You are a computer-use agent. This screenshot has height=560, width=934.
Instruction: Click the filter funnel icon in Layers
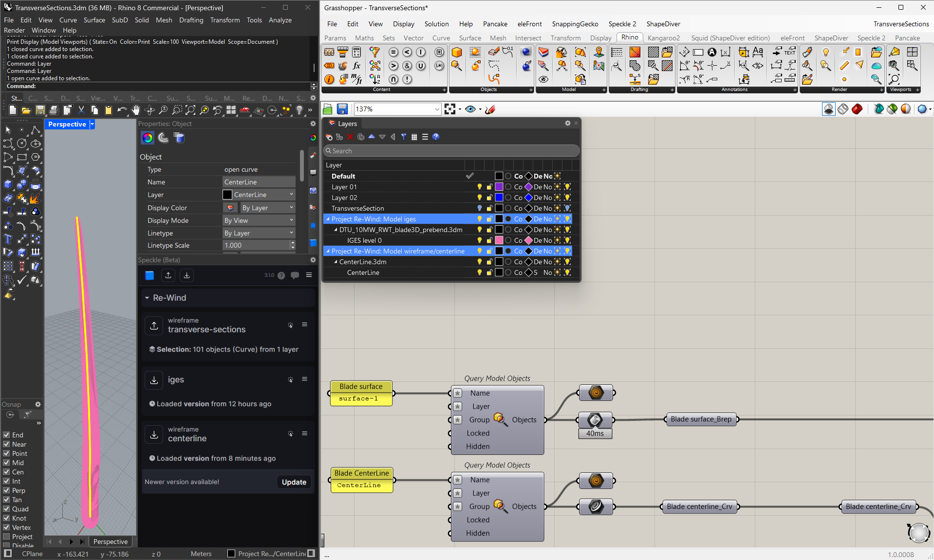(x=404, y=137)
